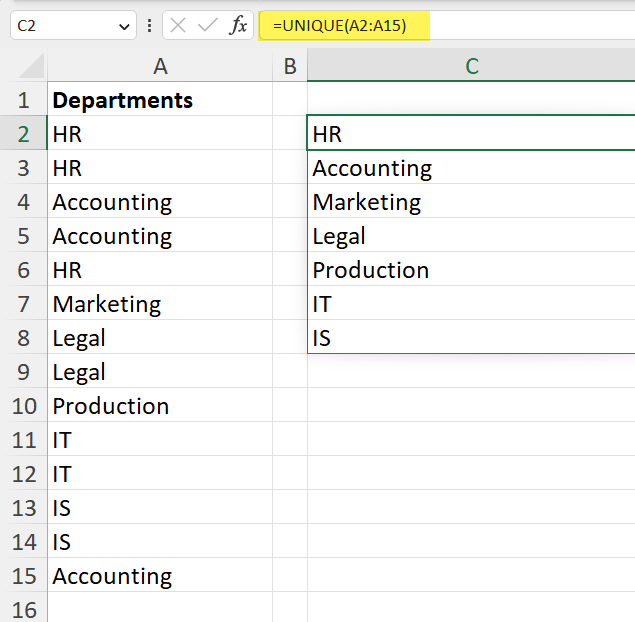The image size is (635, 622).
Task: Click the Cancel X icon in formula bar
Action: 178,26
